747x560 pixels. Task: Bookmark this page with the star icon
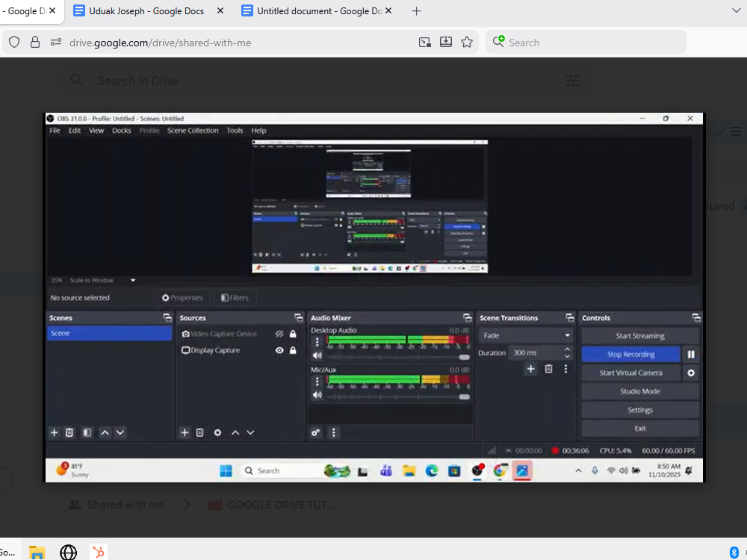coord(467,43)
